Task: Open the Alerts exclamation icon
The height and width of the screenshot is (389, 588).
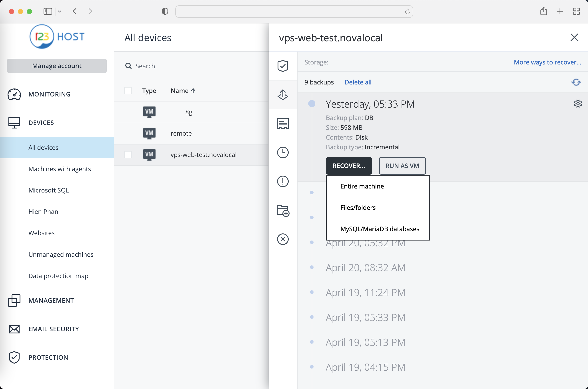Action: (x=283, y=181)
